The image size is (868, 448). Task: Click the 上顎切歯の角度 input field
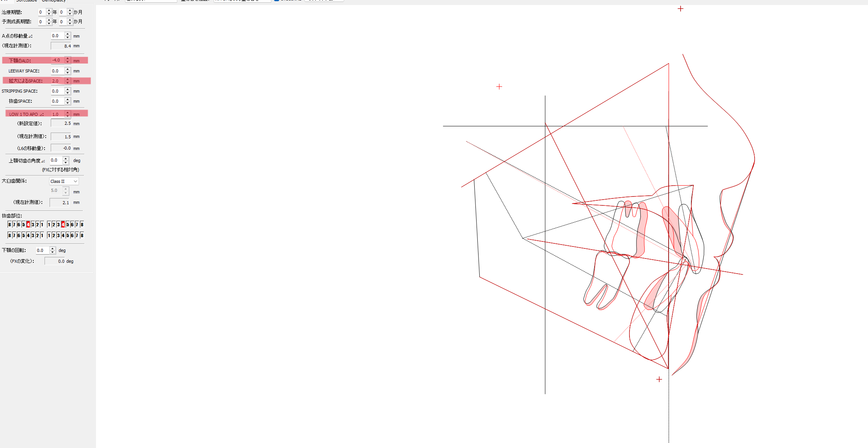[x=56, y=160]
